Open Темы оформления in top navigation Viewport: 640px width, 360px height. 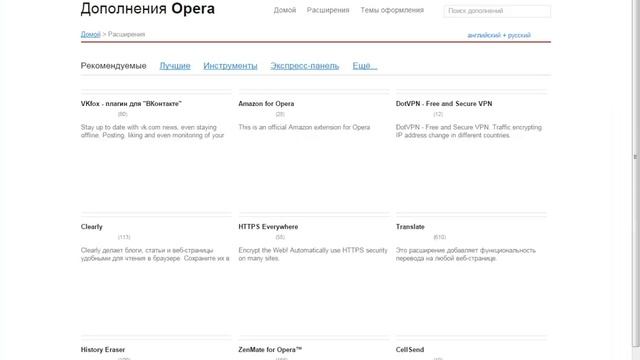[392, 10]
